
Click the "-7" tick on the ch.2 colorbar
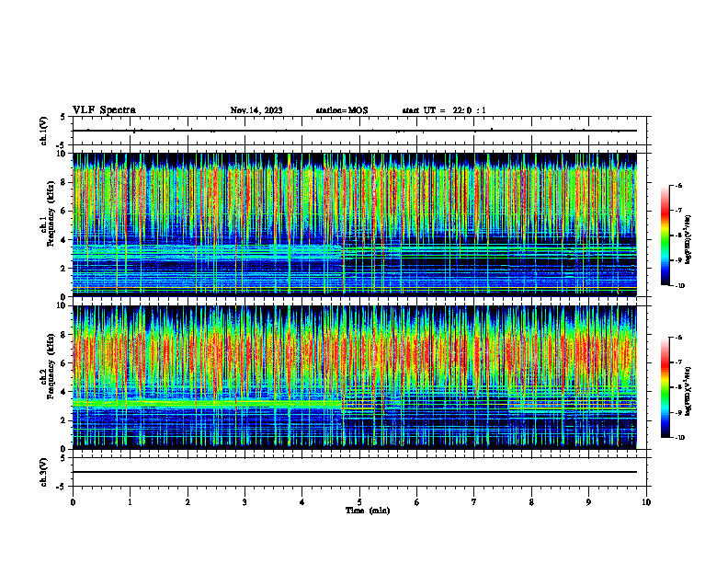678,362
